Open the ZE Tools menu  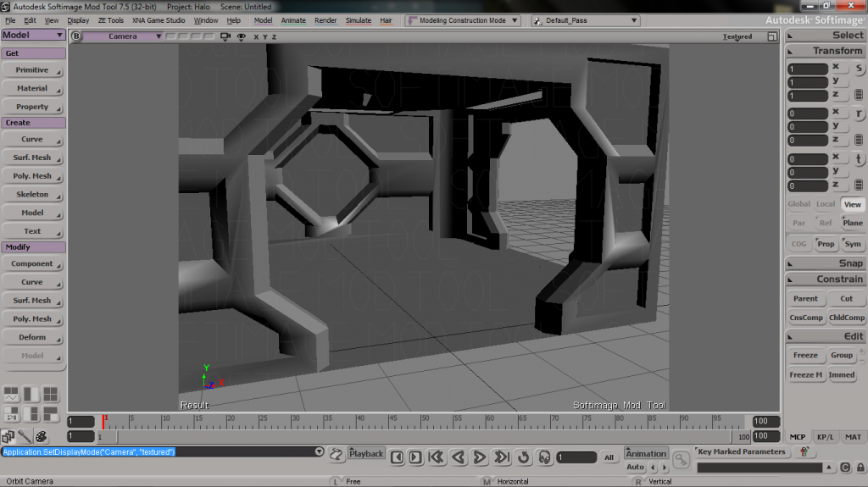pos(111,20)
